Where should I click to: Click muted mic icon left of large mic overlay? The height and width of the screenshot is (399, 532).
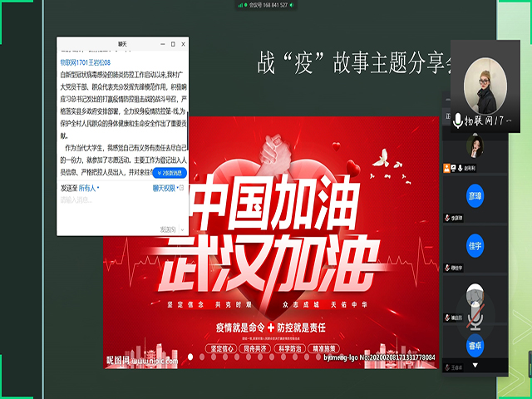click(447, 318)
